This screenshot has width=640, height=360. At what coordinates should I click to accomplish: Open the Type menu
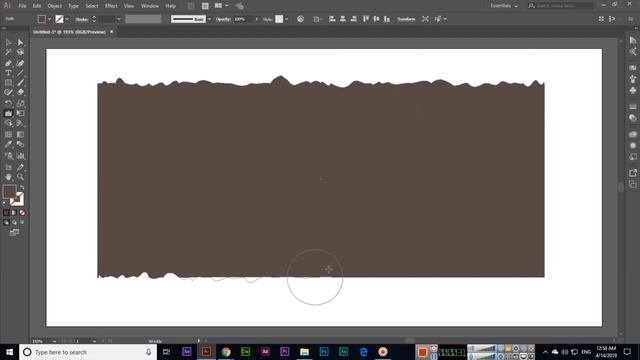(x=73, y=6)
